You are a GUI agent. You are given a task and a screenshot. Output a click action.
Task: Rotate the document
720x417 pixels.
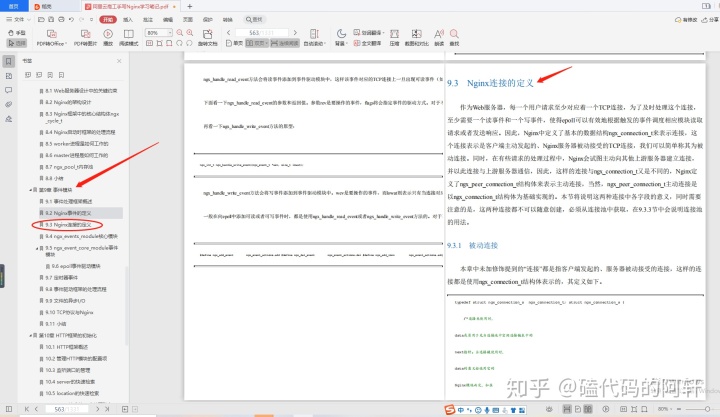(x=208, y=38)
